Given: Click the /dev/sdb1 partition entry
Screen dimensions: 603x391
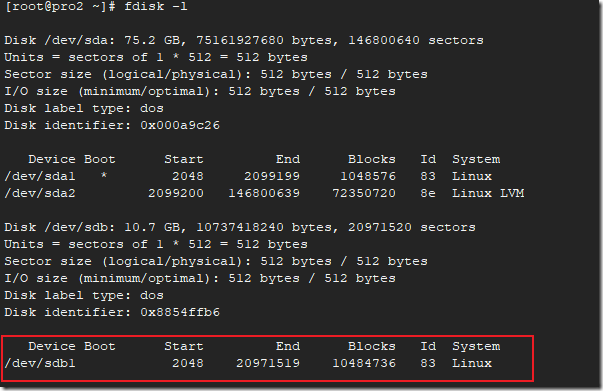Looking at the screenshot, I should pos(40,363).
